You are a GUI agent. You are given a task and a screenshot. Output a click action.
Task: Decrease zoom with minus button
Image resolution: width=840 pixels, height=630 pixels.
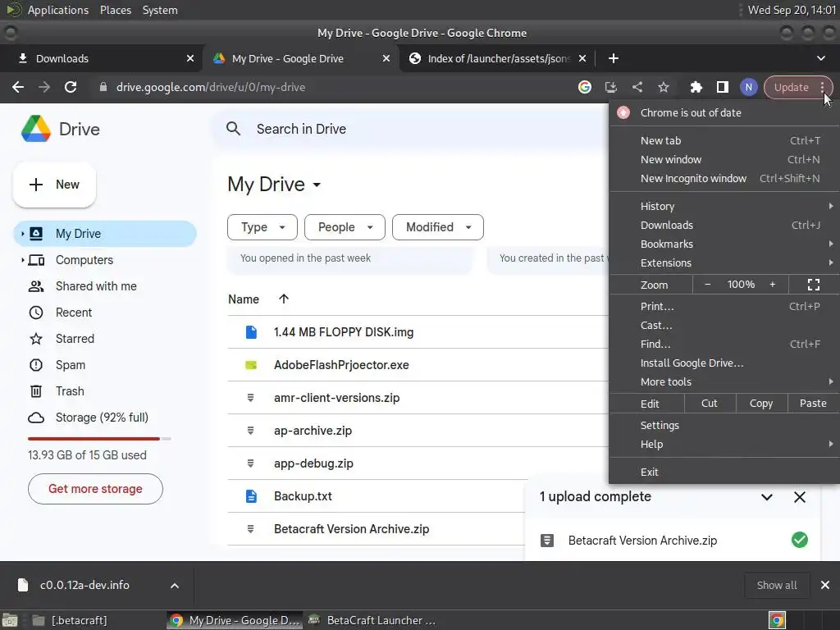click(707, 285)
